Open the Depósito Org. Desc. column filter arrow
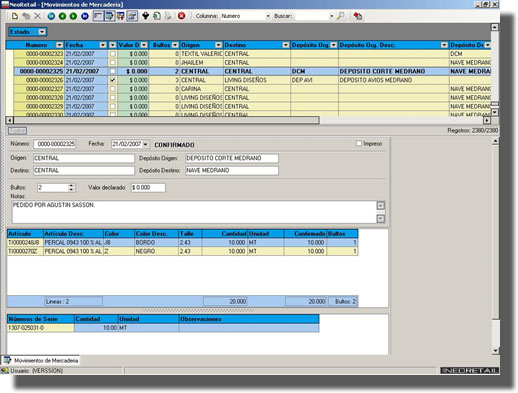Viewport: 518px width, 393px height. [444, 45]
